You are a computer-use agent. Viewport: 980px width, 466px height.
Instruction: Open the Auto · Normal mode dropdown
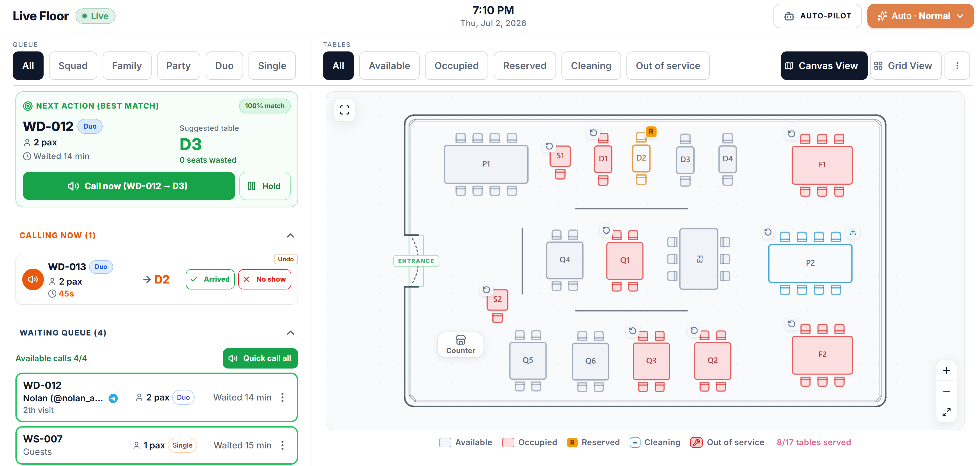(920, 16)
